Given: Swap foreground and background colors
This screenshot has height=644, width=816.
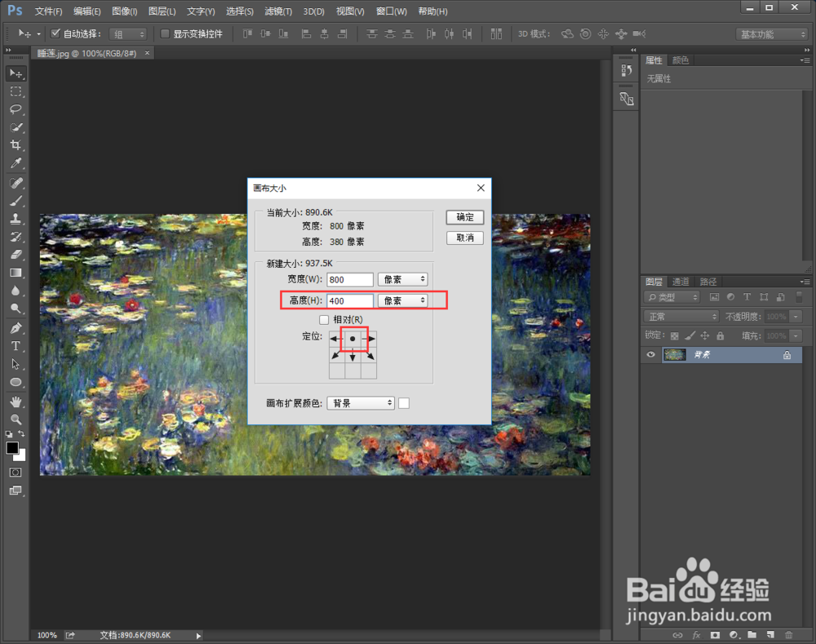Looking at the screenshot, I should click(21, 433).
